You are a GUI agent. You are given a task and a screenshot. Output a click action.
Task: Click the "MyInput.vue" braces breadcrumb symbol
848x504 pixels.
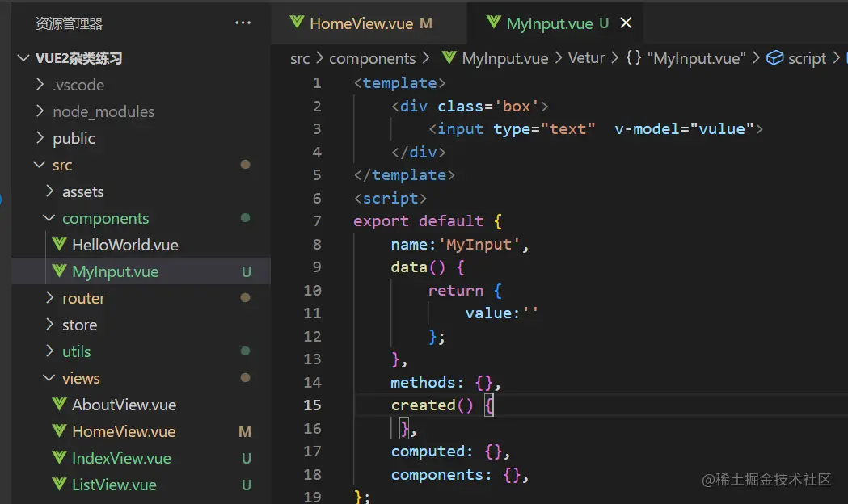click(x=686, y=58)
